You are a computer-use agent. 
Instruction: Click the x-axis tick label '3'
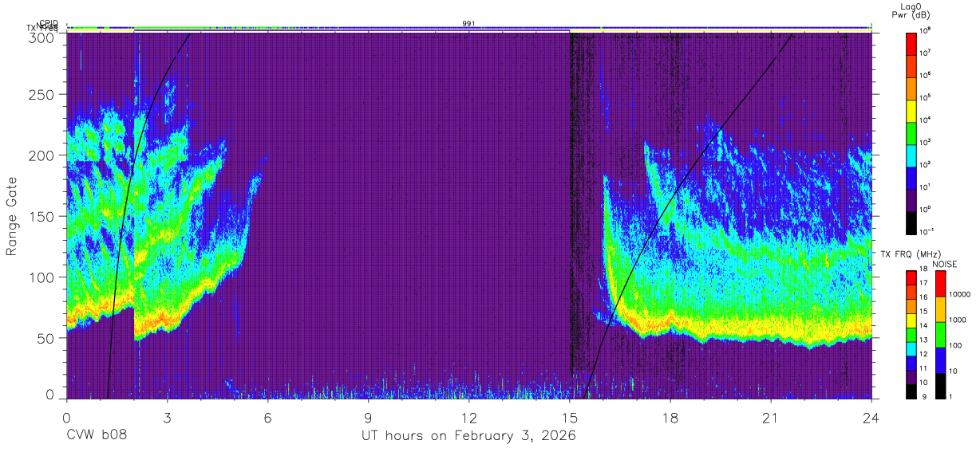[x=168, y=417]
